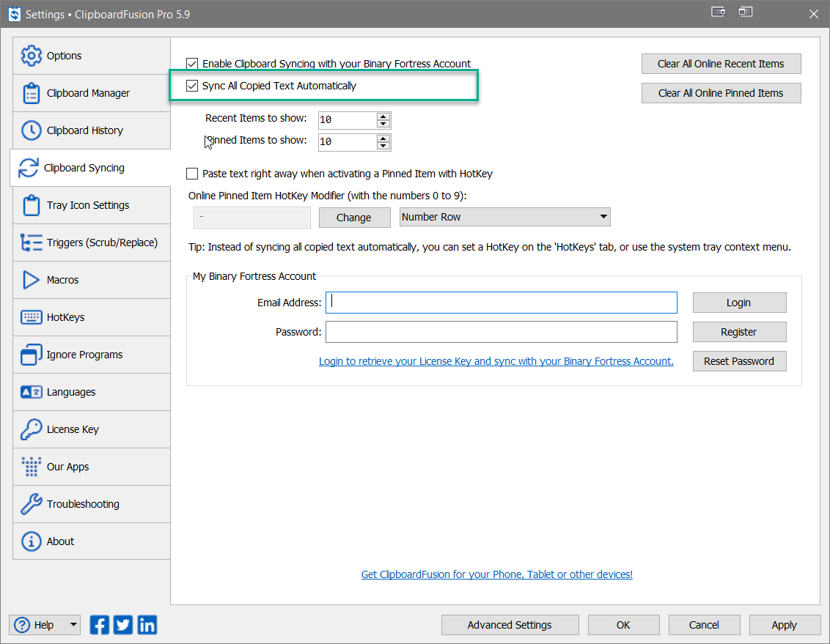Click the Recent Items to show number field
Viewport: 830px width, 644px height.
(x=348, y=120)
